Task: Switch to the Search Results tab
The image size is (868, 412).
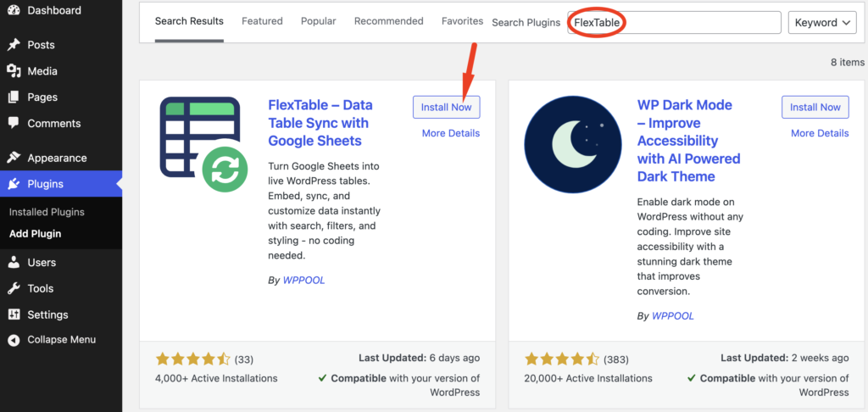Action: click(189, 21)
